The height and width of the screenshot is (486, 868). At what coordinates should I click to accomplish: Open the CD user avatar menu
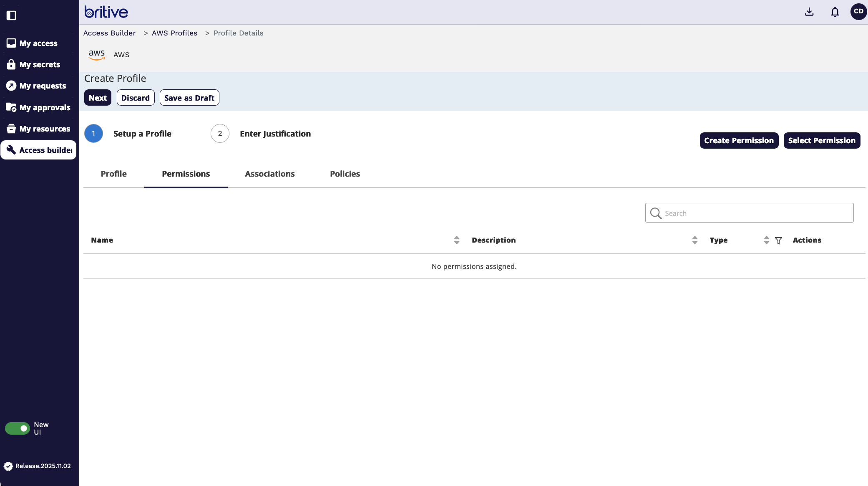(x=858, y=11)
